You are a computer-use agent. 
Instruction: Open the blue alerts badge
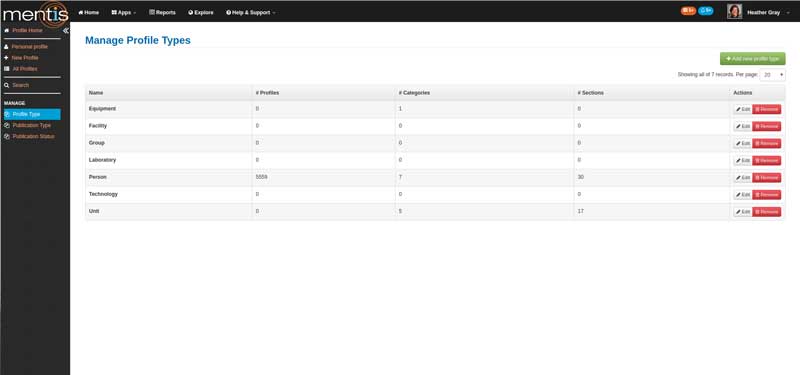[706, 11]
